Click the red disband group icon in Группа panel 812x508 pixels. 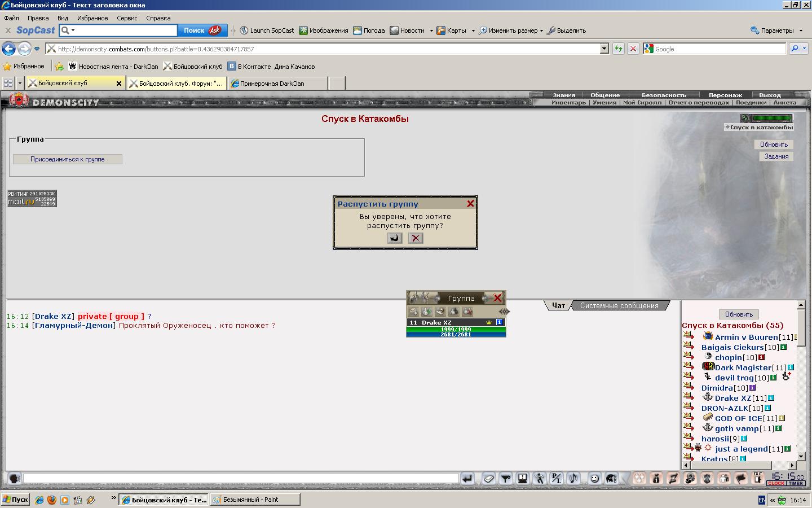pyautogui.click(x=467, y=312)
